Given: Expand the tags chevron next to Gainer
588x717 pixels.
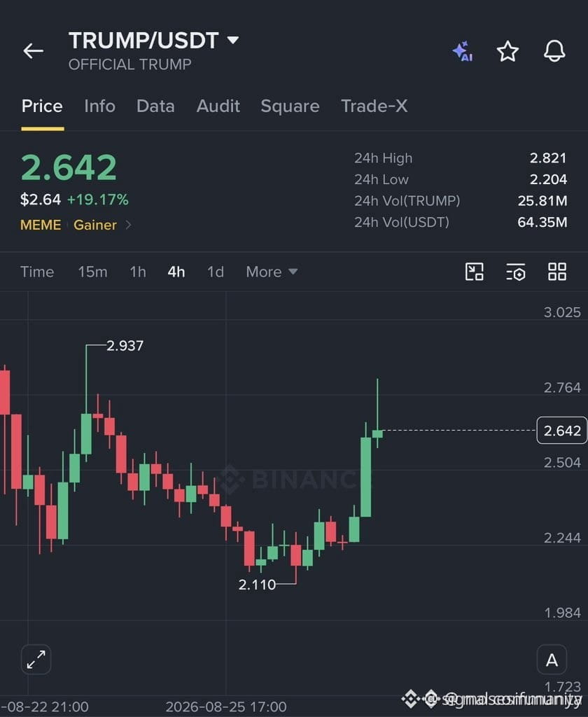Looking at the screenshot, I should coord(129,225).
